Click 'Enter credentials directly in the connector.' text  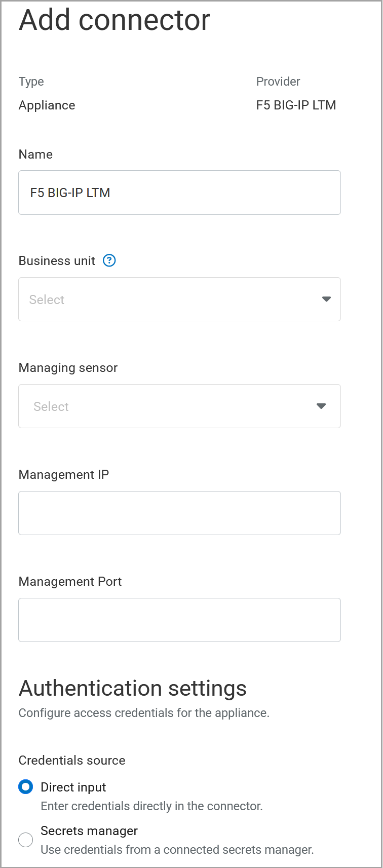tap(151, 806)
